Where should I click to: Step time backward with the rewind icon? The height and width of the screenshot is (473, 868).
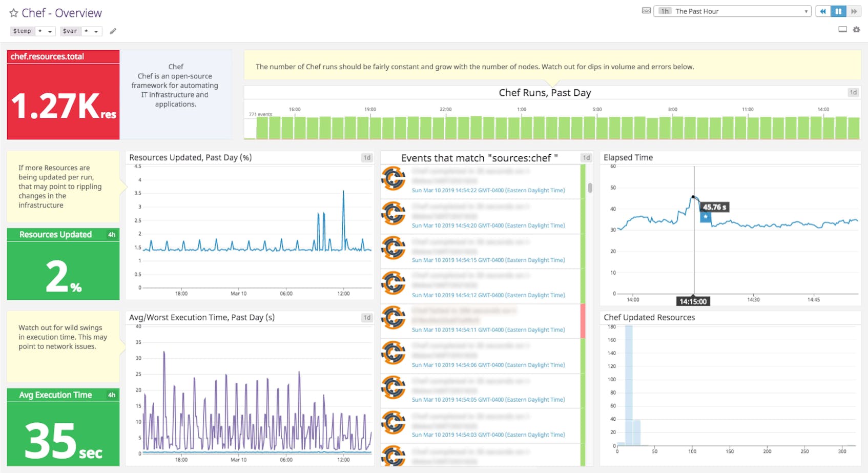click(823, 11)
